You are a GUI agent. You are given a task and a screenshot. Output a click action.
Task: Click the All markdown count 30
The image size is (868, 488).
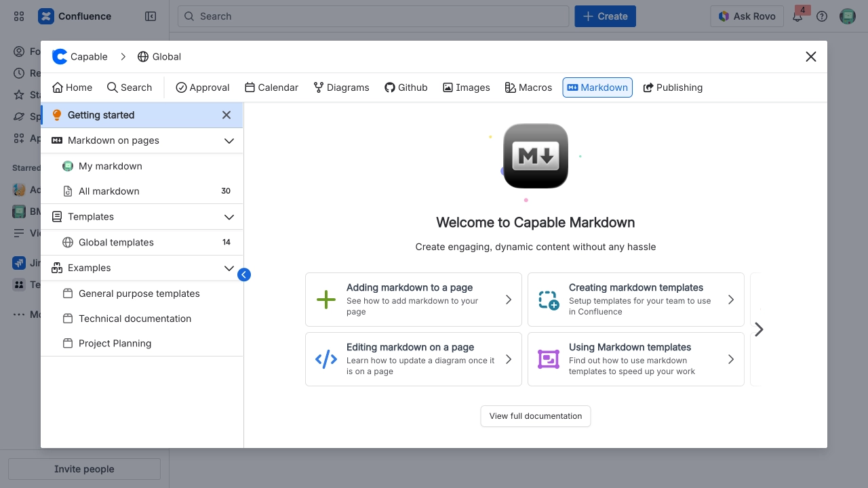[x=226, y=191]
